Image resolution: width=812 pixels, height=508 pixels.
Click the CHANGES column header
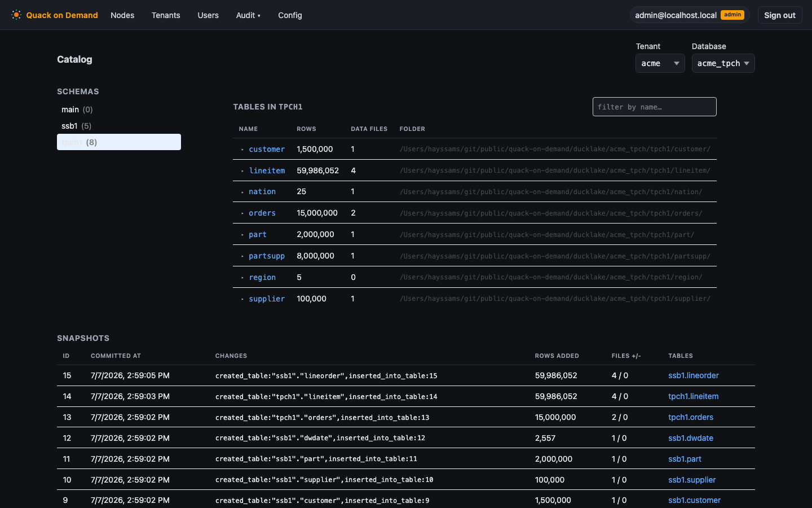pyautogui.click(x=231, y=356)
